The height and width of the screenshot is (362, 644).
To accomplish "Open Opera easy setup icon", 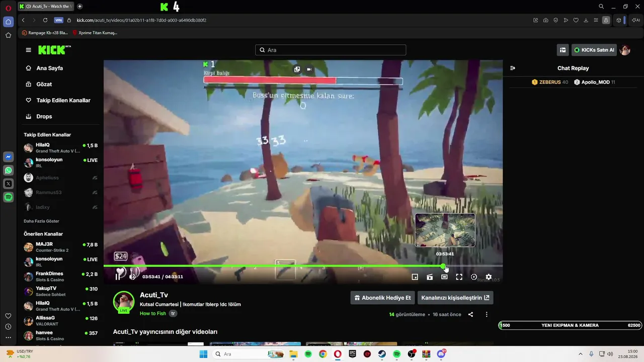I will tap(596, 20).
